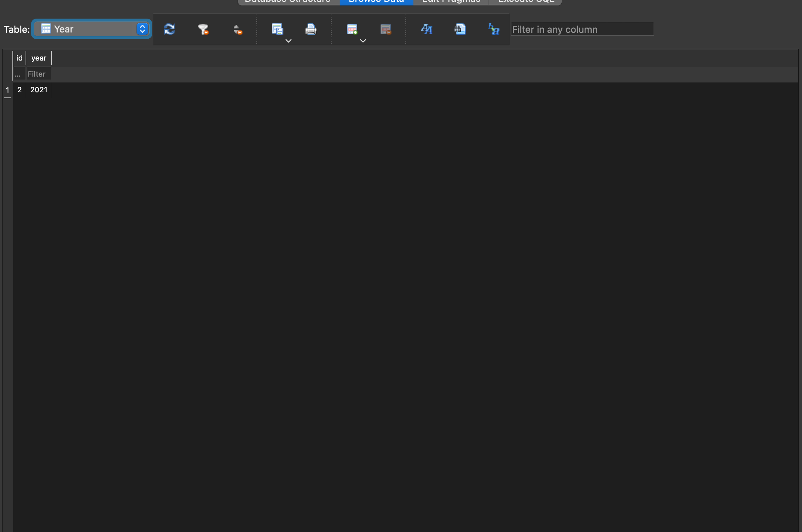Screen dimensions: 802x532
Task: Clear all filters with funnel icon
Action: point(203,29)
